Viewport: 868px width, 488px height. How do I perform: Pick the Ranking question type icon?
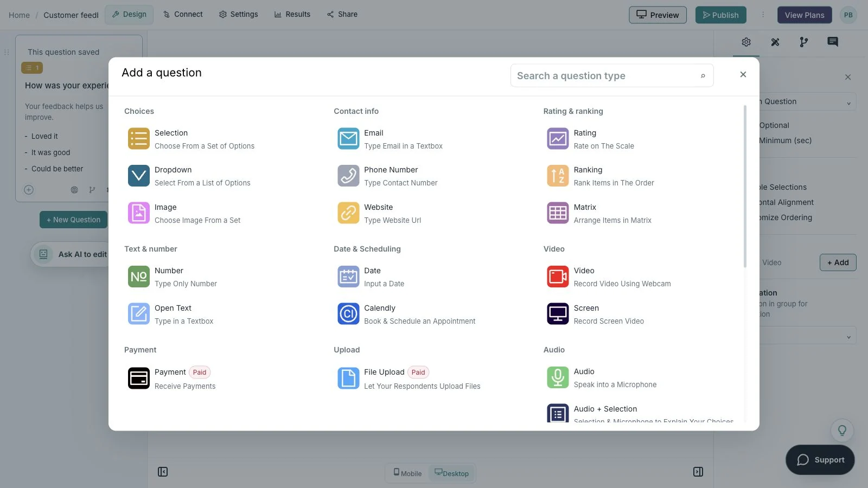[x=558, y=176]
